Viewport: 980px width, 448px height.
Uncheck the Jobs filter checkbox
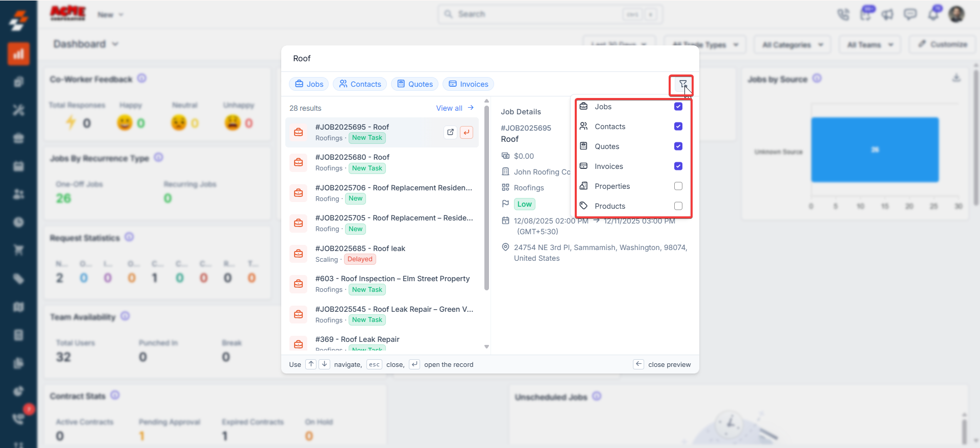point(678,107)
